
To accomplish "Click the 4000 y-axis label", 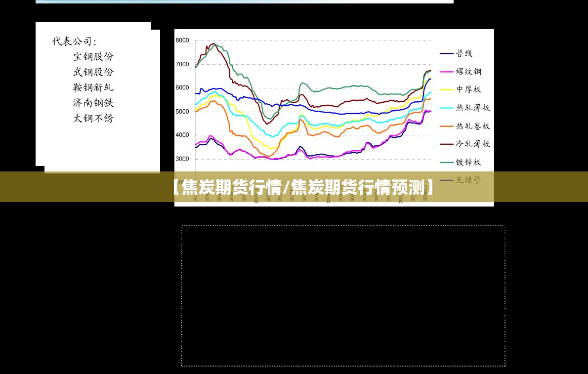I will point(182,135).
